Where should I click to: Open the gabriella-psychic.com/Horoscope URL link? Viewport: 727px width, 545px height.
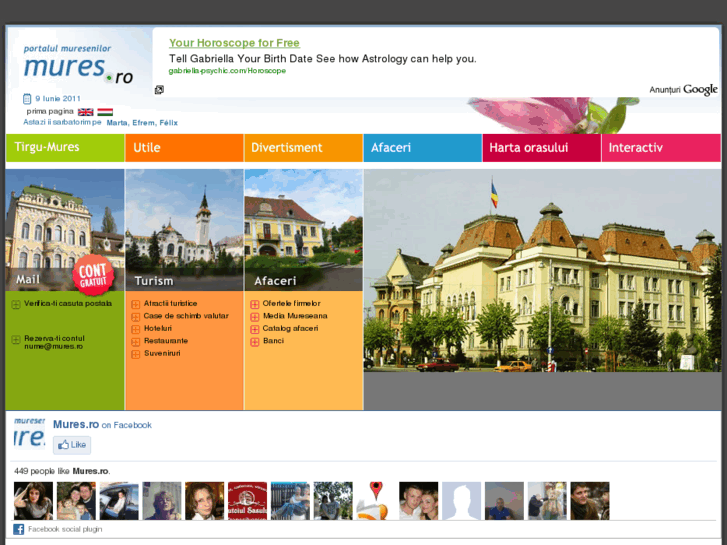coord(227,71)
